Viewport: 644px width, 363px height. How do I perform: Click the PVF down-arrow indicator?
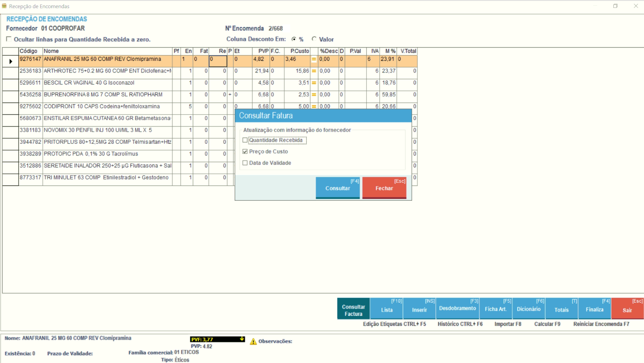(x=242, y=339)
